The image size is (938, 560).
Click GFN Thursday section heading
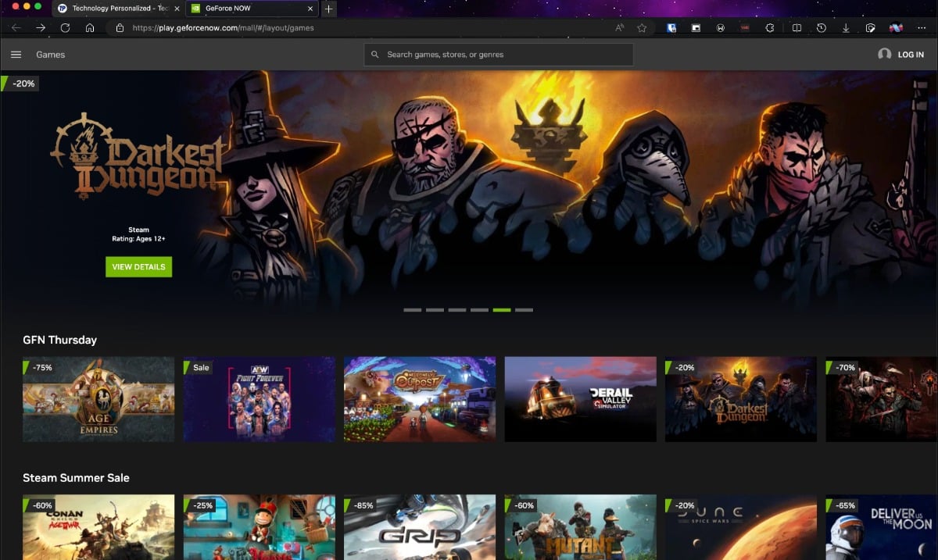coord(60,340)
